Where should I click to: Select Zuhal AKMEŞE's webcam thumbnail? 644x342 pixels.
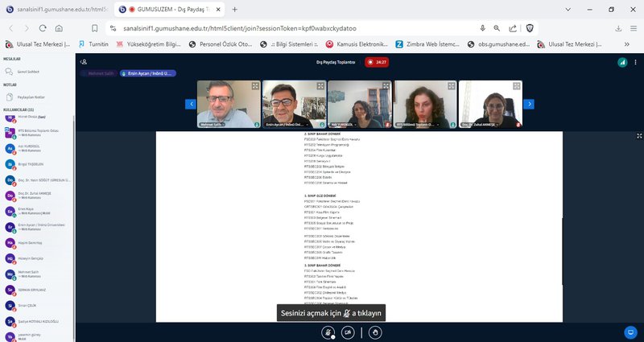(490, 105)
